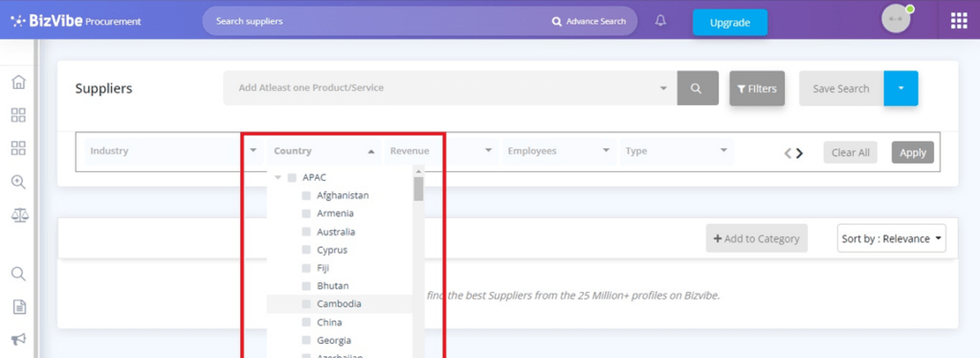The width and height of the screenshot is (980, 358).
Task: Click the compare scale icon in sidebar
Action: tap(19, 215)
